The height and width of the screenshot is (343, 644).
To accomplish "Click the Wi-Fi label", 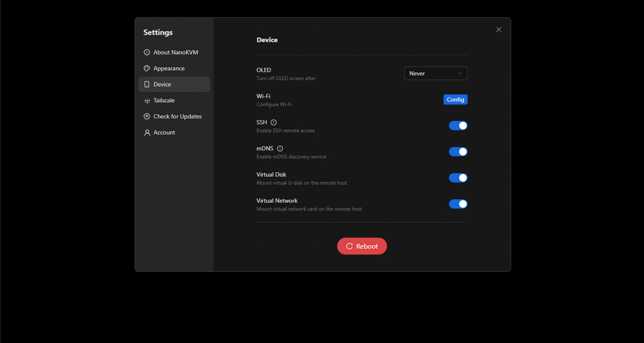I will tap(263, 96).
